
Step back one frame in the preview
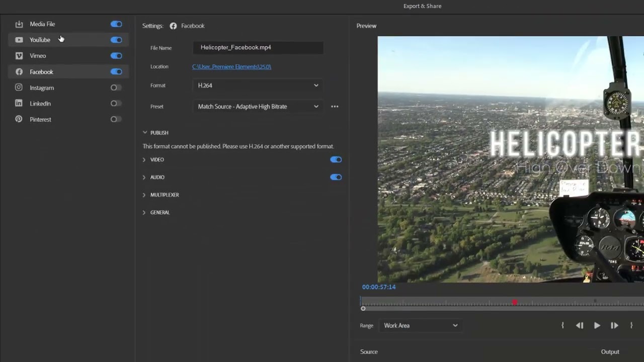[x=580, y=326]
